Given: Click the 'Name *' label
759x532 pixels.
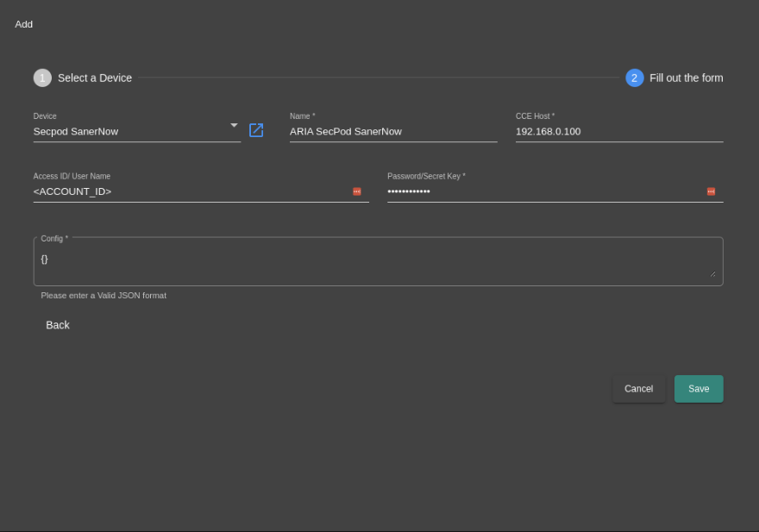Looking at the screenshot, I should coord(302,116).
